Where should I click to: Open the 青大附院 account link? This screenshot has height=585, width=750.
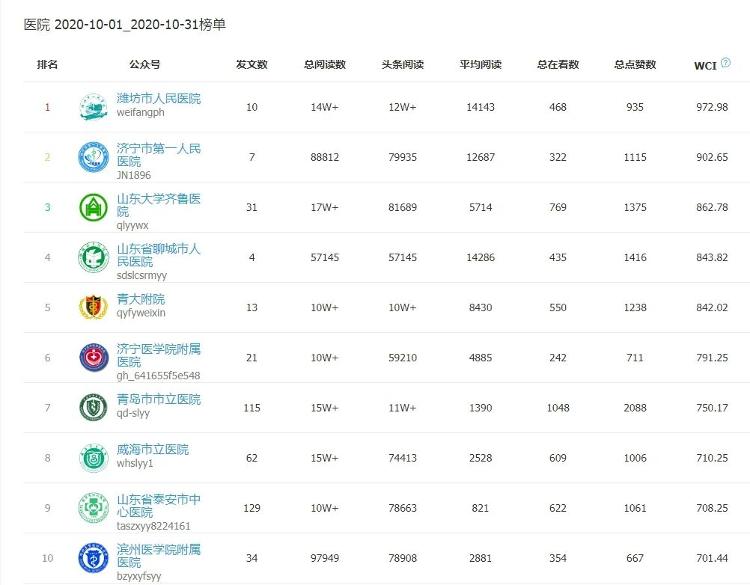(x=140, y=299)
